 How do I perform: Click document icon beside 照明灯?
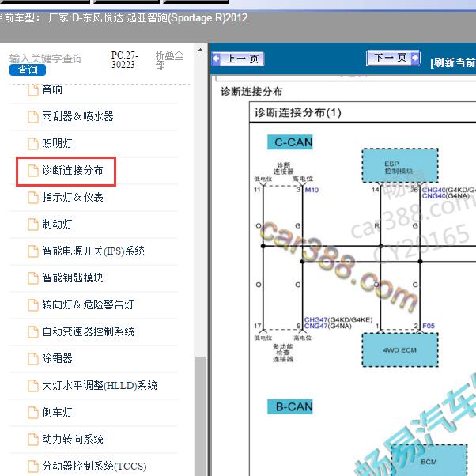click(x=32, y=144)
